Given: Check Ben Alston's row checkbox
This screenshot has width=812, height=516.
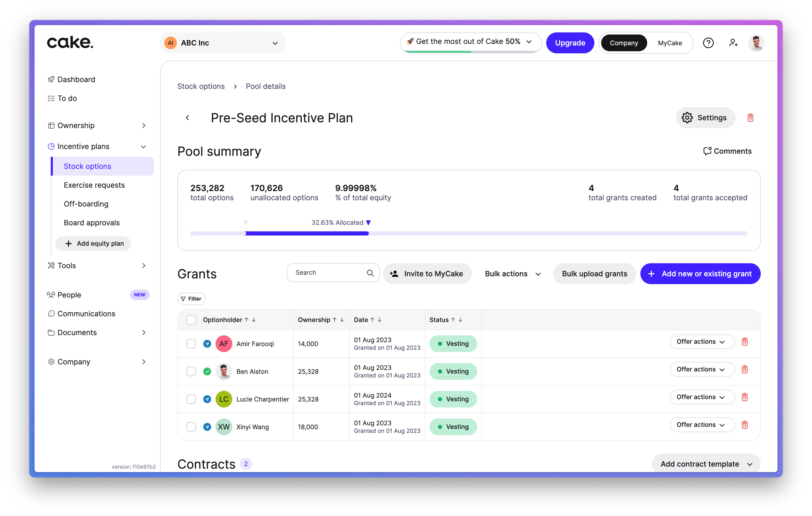Looking at the screenshot, I should 191,371.
